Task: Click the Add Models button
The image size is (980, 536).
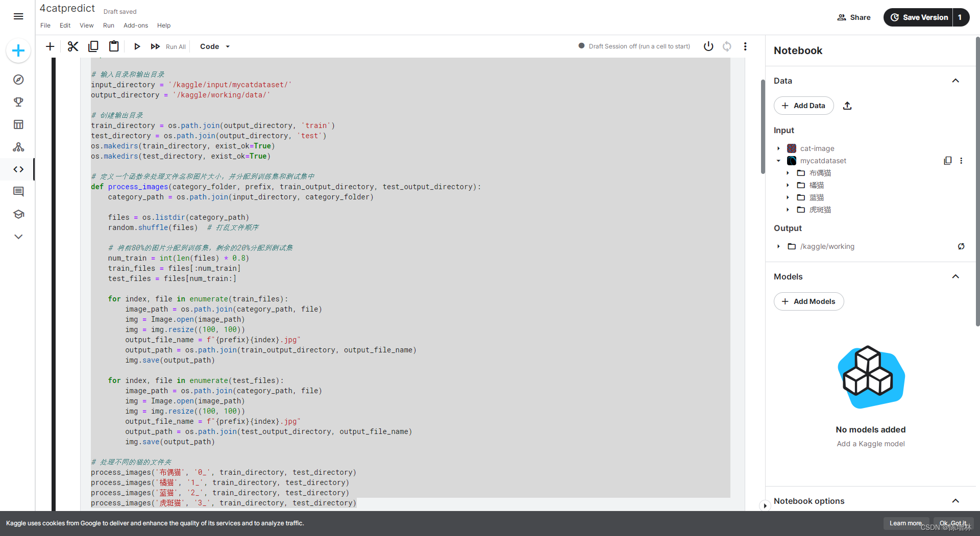Action: [x=808, y=301]
